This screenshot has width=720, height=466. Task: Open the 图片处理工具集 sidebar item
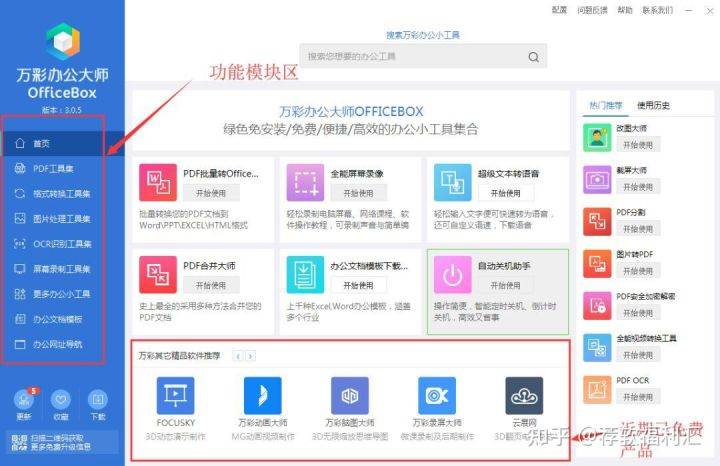(x=62, y=219)
